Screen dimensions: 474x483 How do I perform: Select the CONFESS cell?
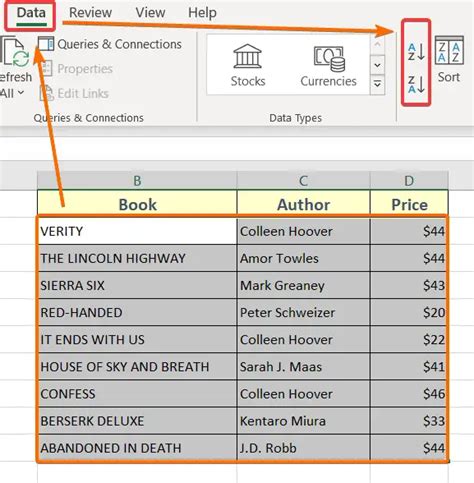(x=137, y=394)
